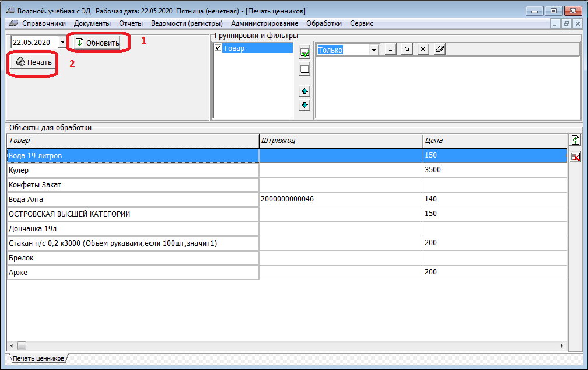Select the Вода Алга row
This screenshot has width=588, height=370.
pos(132,199)
